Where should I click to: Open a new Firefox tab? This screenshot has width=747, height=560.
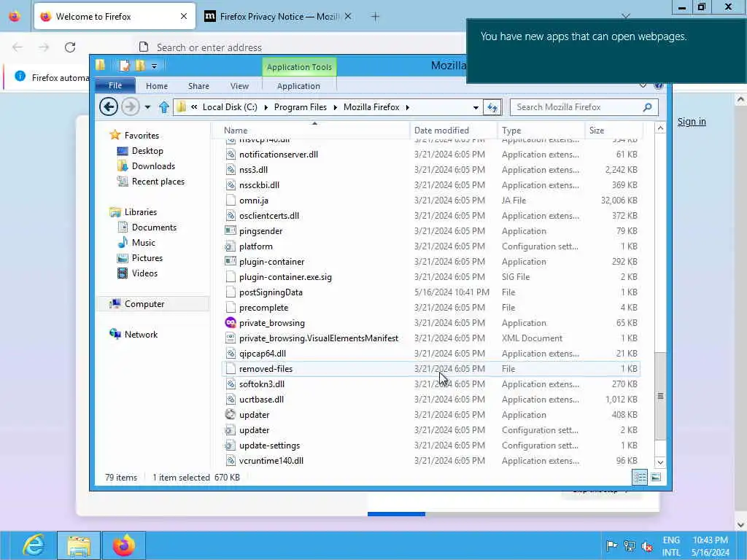pyautogui.click(x=375, y=17)
